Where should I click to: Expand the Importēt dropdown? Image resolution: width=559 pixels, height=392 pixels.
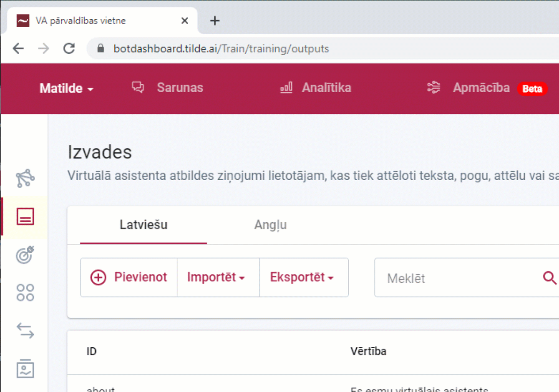pos(217,277)
